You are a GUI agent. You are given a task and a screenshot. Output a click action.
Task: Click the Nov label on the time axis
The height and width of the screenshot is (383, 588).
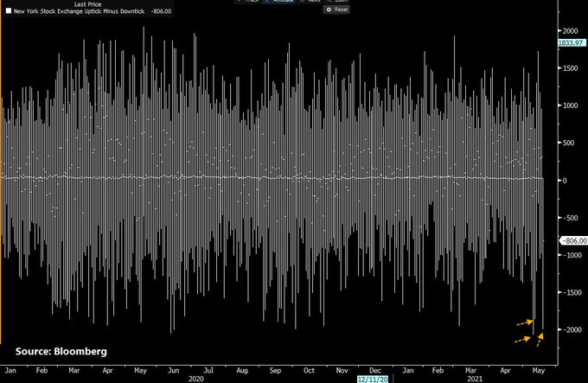point(342,371)
